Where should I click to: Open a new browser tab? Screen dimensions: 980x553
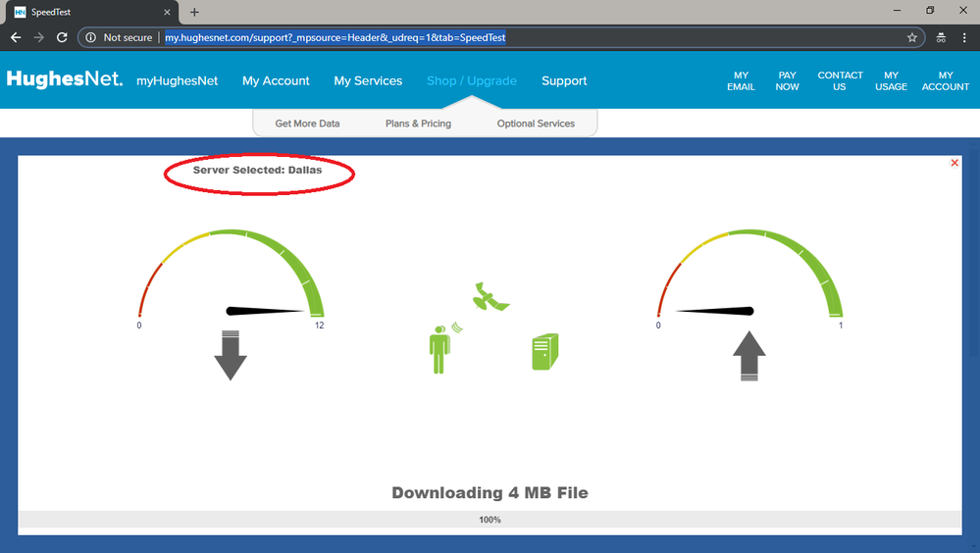(x=194, y=12)
